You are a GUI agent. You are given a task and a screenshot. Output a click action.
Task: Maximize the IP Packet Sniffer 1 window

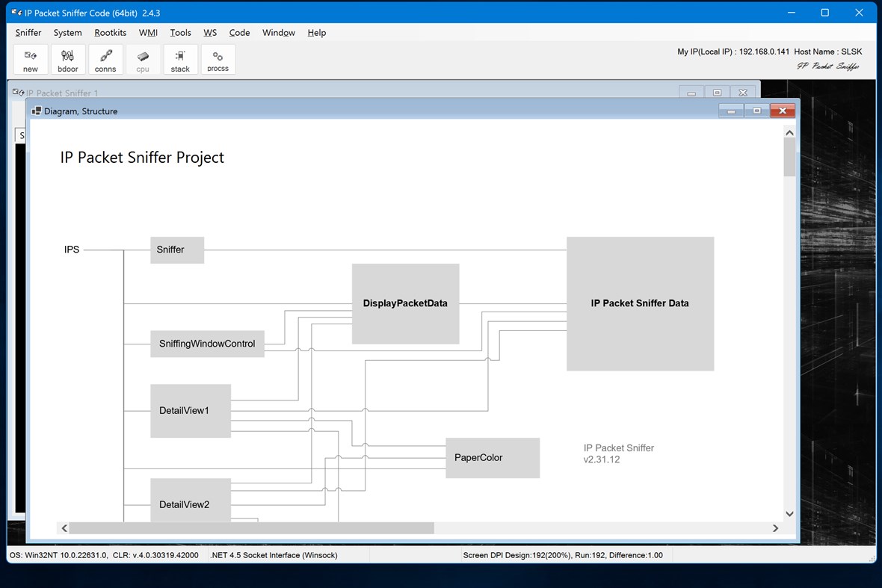click(x=718, y=93)
